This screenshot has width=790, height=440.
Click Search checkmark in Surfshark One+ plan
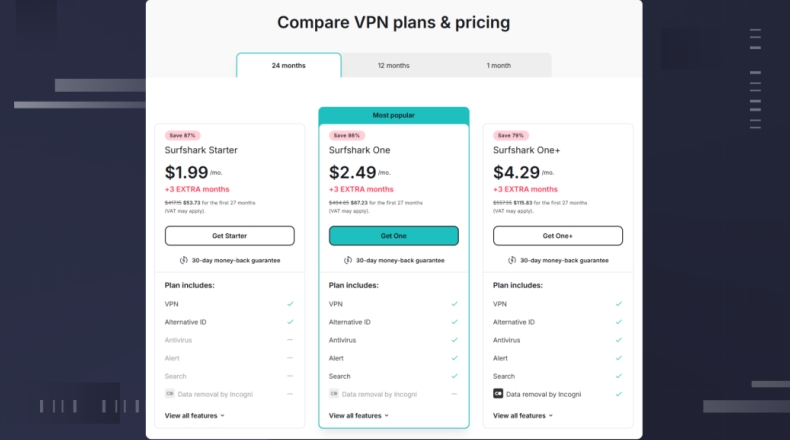click(618, 376)
